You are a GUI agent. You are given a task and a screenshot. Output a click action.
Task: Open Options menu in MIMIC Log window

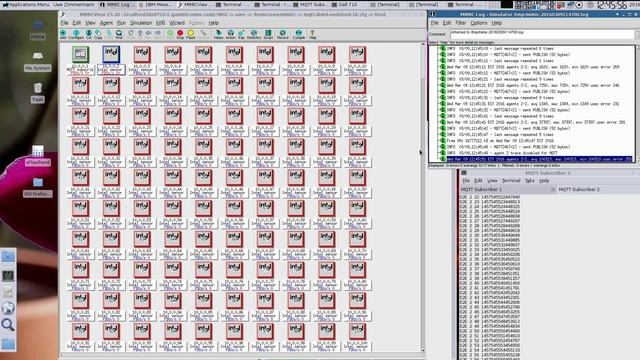tap(479, 23)
